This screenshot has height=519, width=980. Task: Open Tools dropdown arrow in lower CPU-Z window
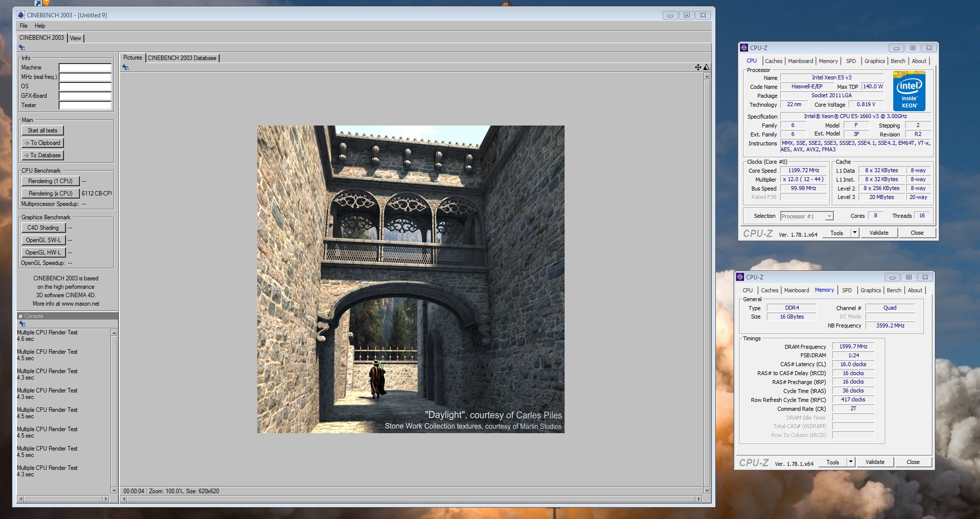(851, 462)
